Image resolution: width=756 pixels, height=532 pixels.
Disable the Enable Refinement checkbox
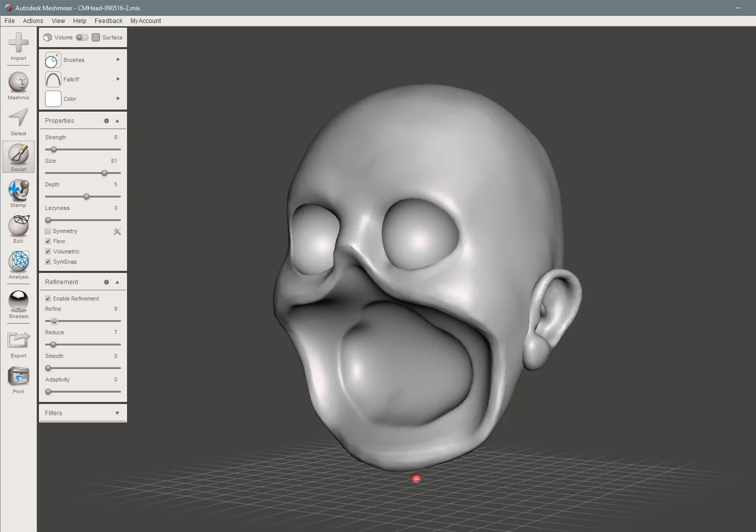[x=48, y=299]
